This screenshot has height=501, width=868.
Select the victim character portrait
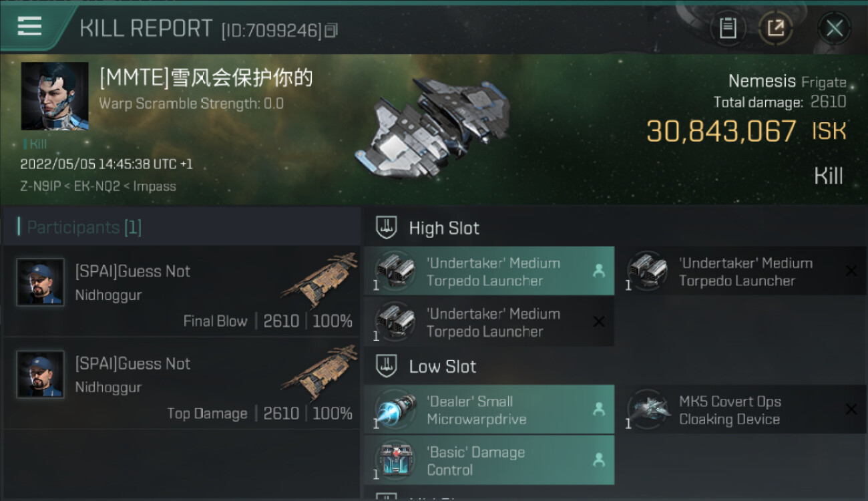click(55, 96)
